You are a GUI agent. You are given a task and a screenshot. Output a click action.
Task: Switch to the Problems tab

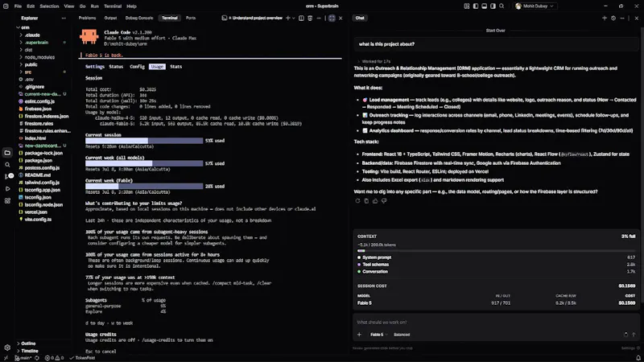point(87,18)
